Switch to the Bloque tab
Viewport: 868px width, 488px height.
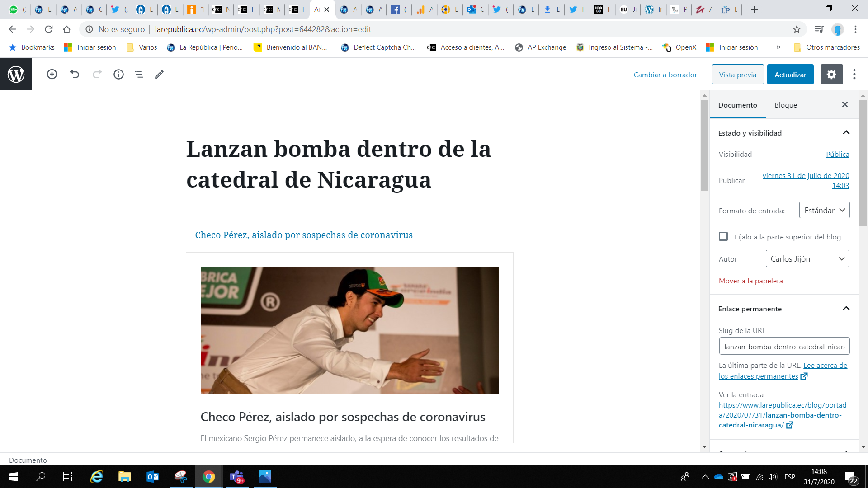[x=785, y=105]
